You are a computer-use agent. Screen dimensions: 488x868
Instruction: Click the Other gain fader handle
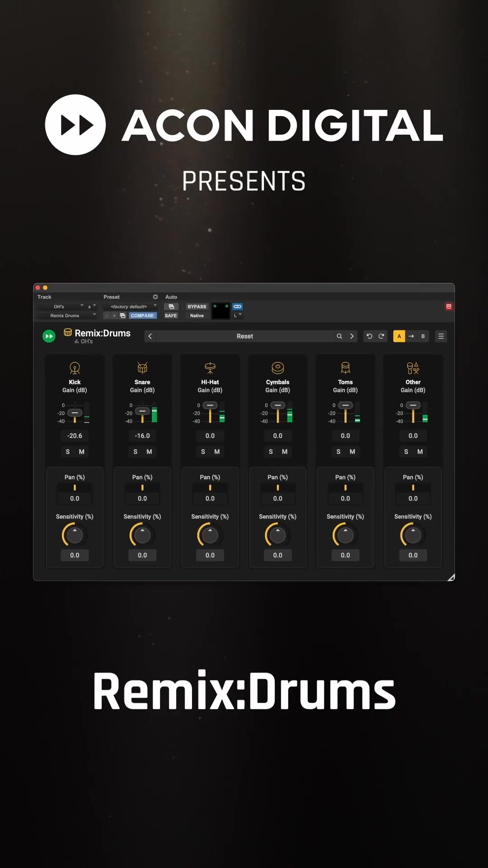click(413, 406)
